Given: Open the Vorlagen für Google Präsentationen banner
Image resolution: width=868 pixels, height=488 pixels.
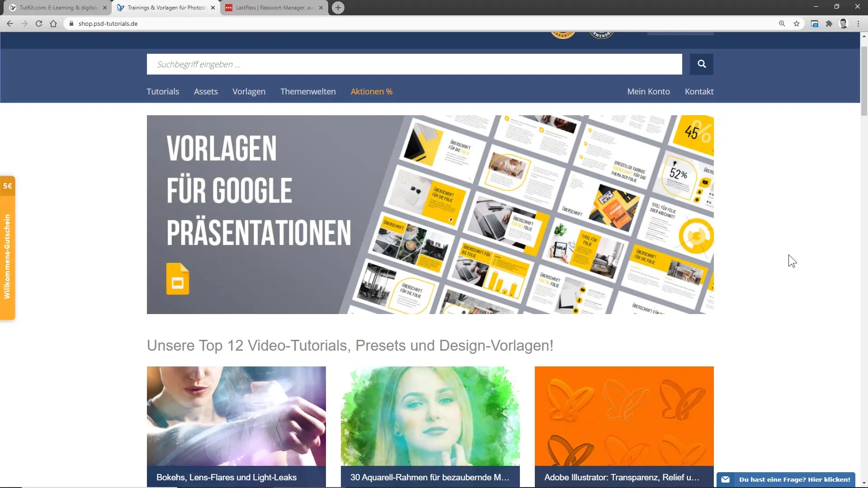Looking at the screenshot, I should pos(430,215).
